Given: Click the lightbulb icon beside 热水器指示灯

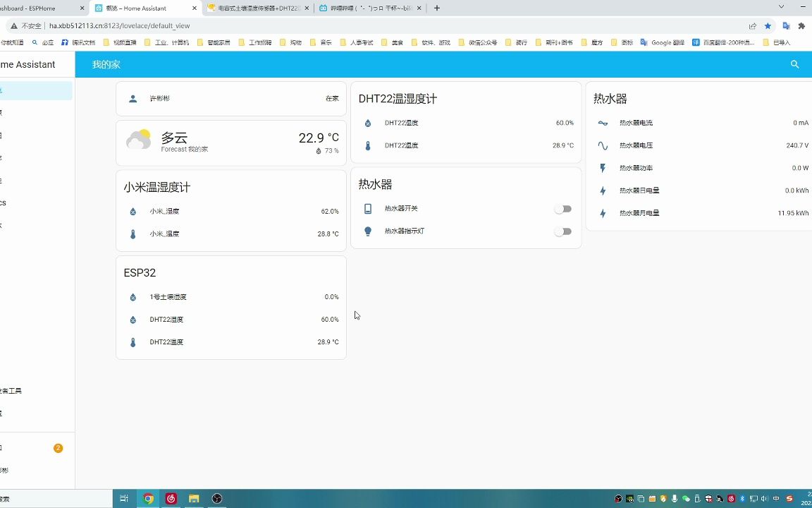Looking at the screenshot, I should pos(367,231).
